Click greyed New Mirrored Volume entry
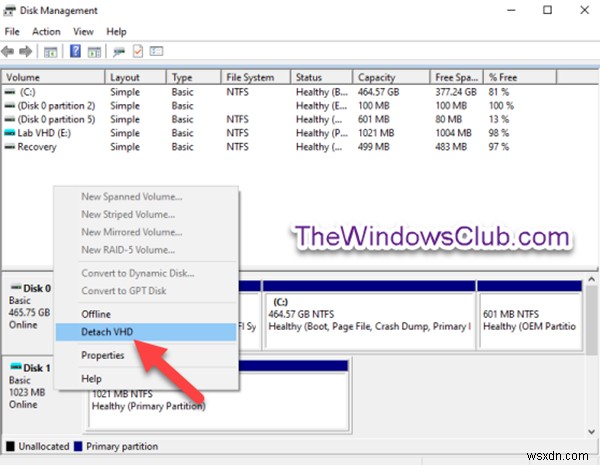The height and width of the screenshot is (466, 600). pos(146,232)
